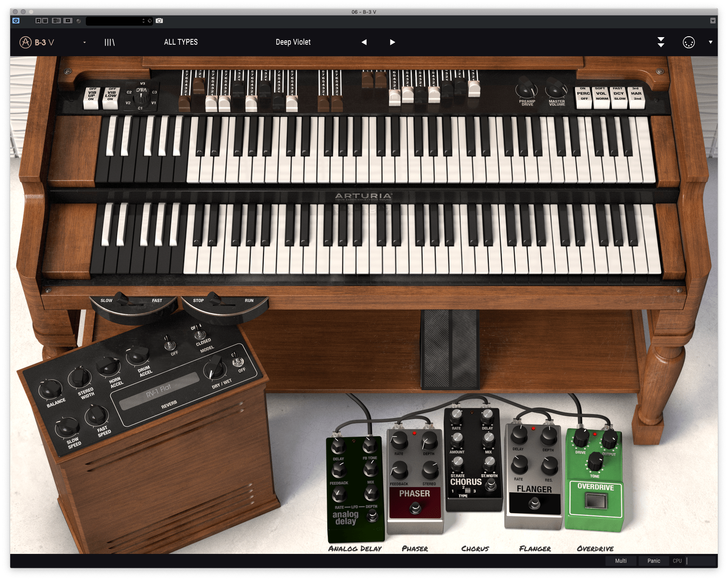This screenshot has width=728, height=580.
Task: Adjust the Phaser Rate knob
Action: (x=399, y=441)
